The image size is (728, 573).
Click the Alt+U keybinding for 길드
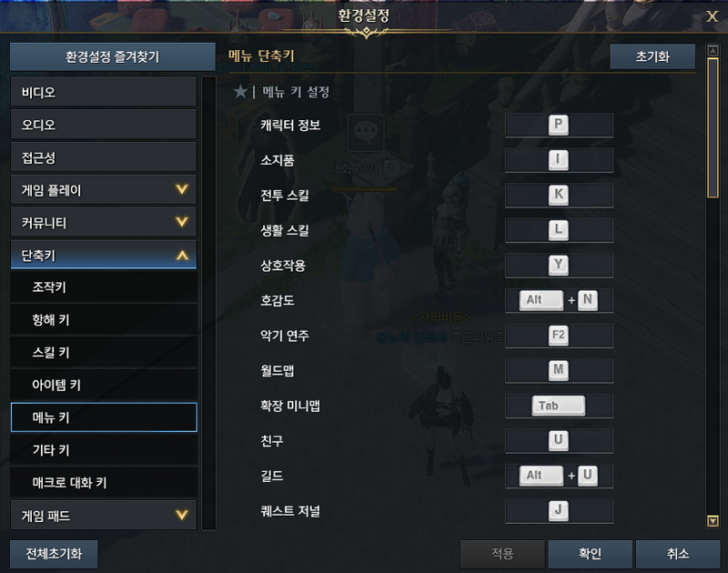(559, 476)
